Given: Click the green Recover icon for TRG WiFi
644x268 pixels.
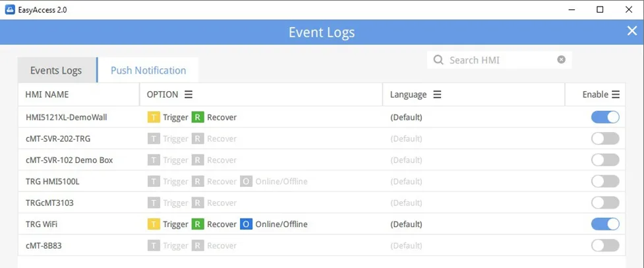Looking at the screenshot, I should (x=198, y=224).
